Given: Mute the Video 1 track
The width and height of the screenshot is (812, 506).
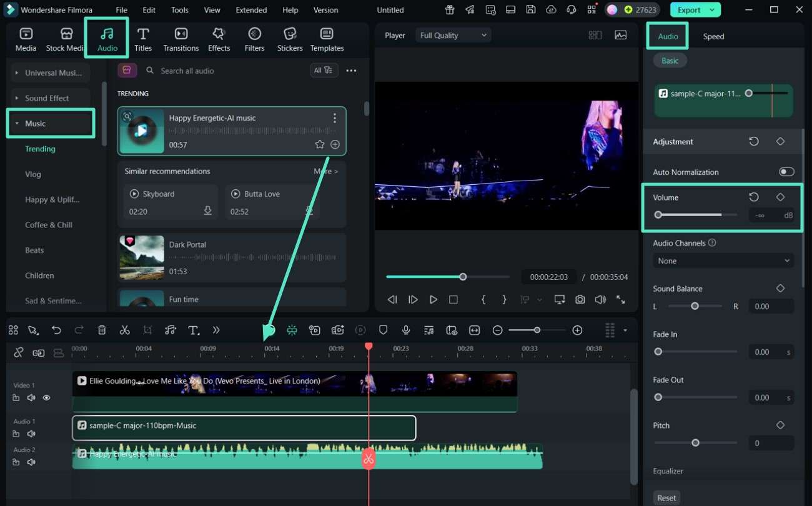Looking at the screenshot, I should 31,398.
